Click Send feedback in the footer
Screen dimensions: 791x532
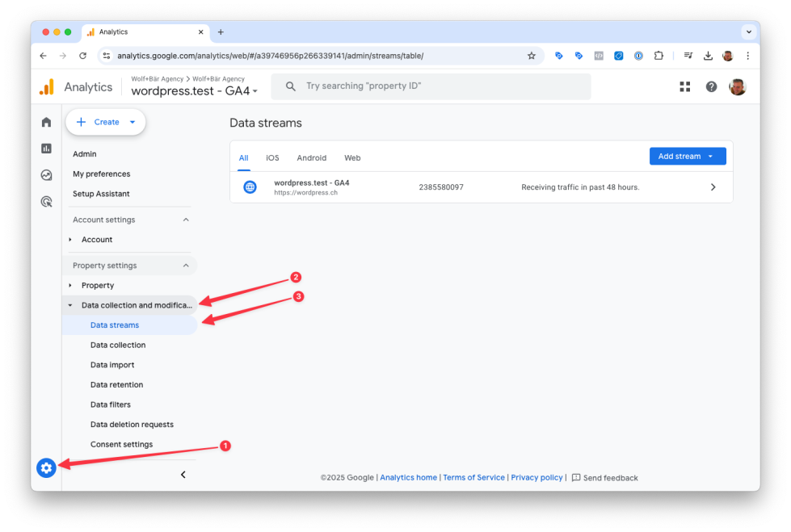coord(605,478)
